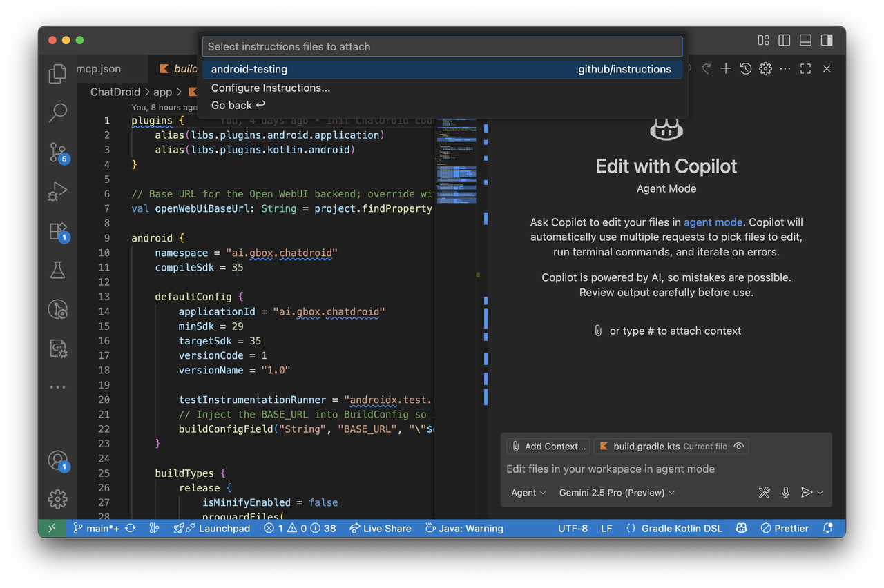Open chat panel more actions ellipsis
884x588 pixels.
[785, 68]
